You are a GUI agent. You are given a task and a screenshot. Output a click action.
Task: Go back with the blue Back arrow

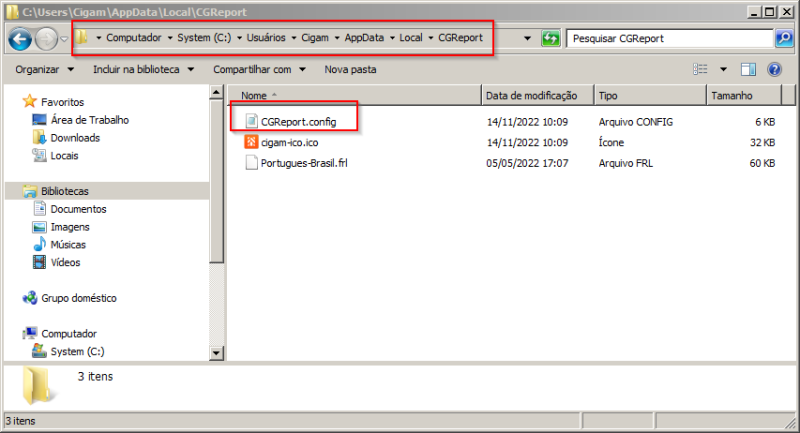tap(20, 39)
